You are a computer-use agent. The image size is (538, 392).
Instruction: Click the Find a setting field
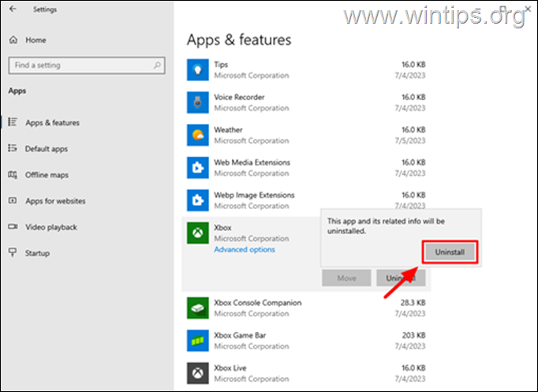[x=87, y=65]
